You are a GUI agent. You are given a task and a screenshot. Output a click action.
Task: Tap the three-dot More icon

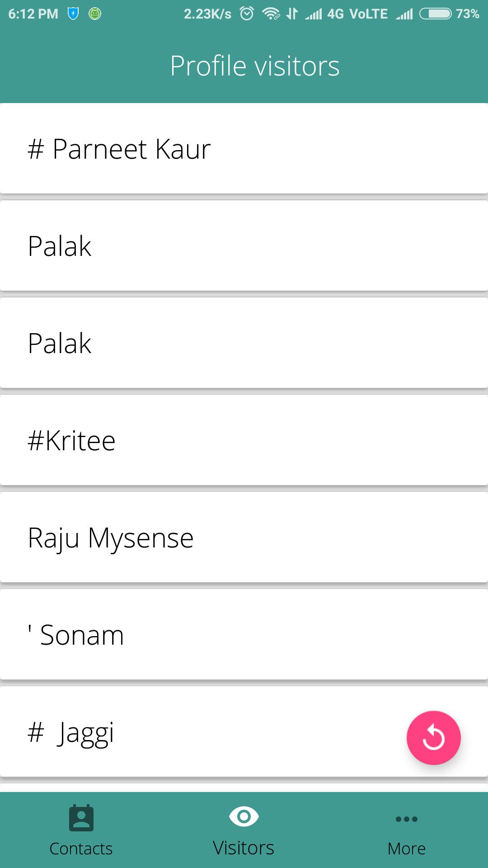[406, 819]
